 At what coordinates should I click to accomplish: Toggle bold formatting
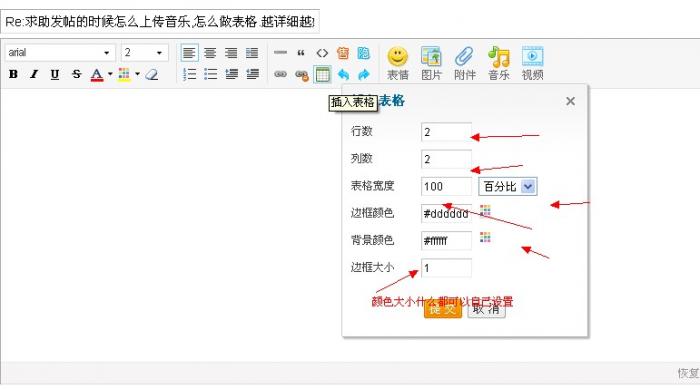click(13, 74)
